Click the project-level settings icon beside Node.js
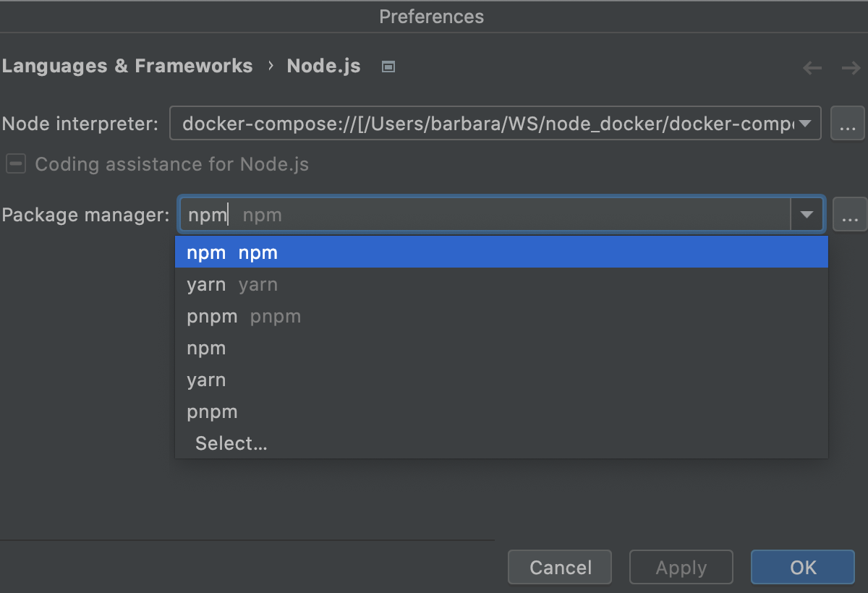This screenshot has width=868, height=593. 388,67
